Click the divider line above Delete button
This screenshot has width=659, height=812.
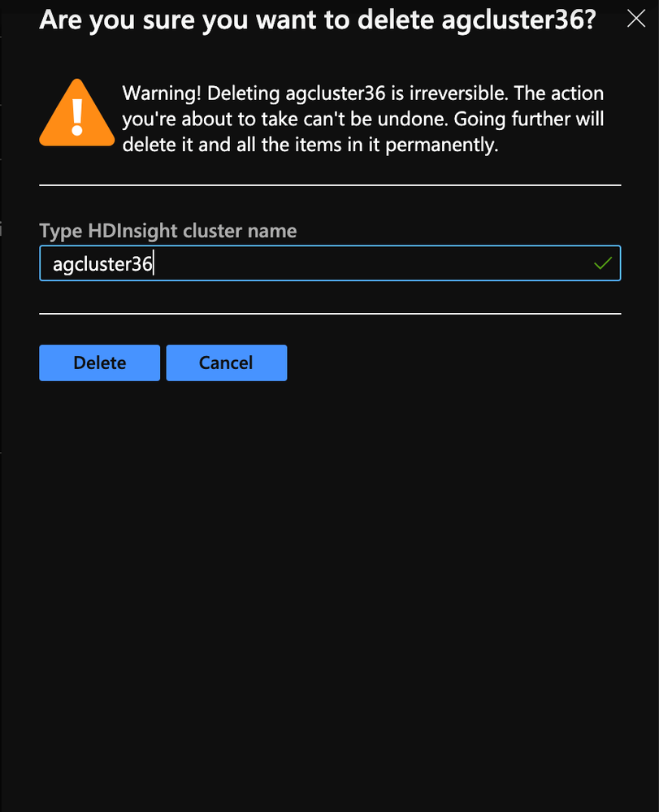[330, 313]
